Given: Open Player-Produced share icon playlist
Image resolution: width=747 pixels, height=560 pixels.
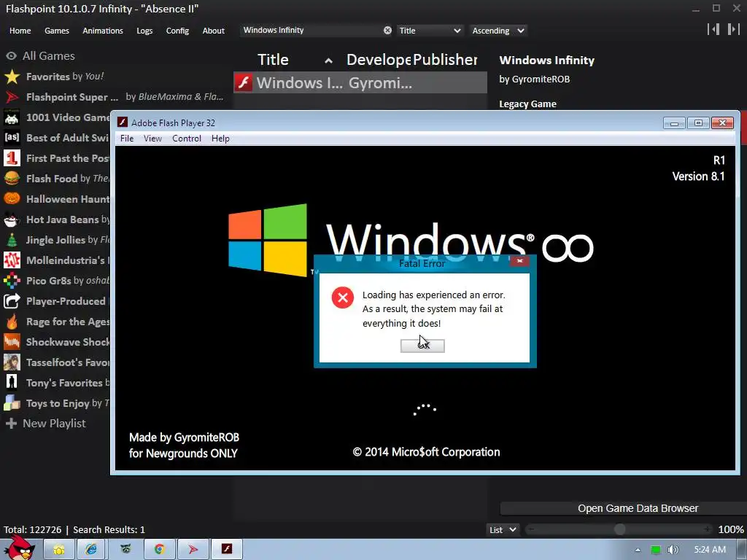Looking at the screenshot, I should click(12, 301).
